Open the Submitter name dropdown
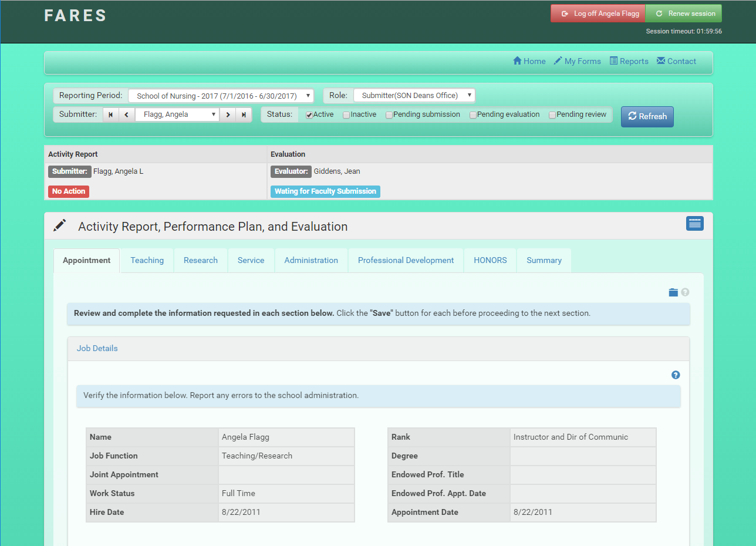The image size is (756, 546). coord(177,115)
